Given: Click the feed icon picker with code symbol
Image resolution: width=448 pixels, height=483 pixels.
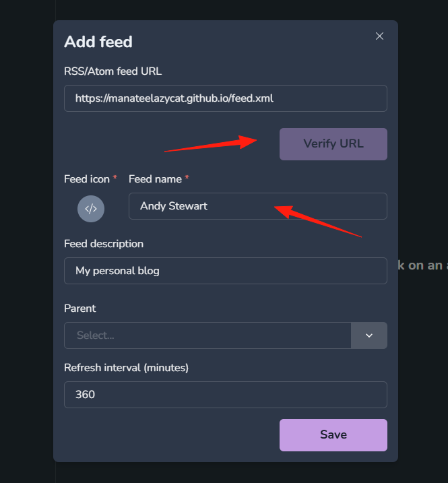Looking at the screenshot, I should click(91, 209).
